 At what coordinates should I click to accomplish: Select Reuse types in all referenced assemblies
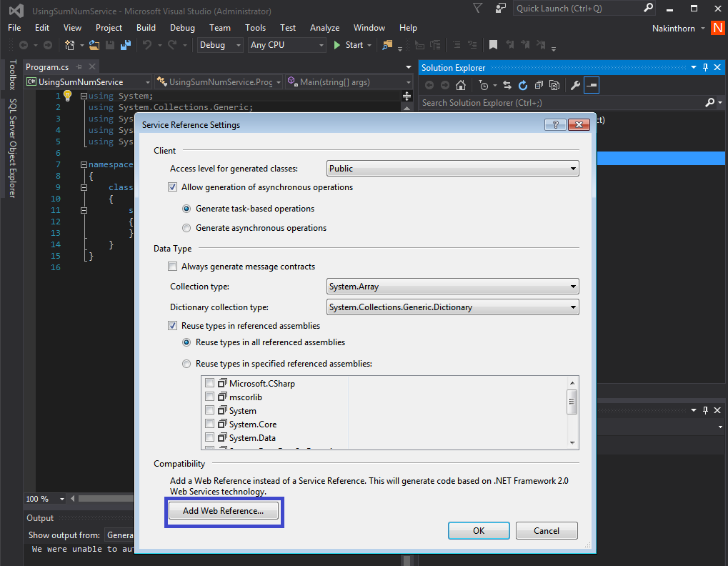pos(186,342)
